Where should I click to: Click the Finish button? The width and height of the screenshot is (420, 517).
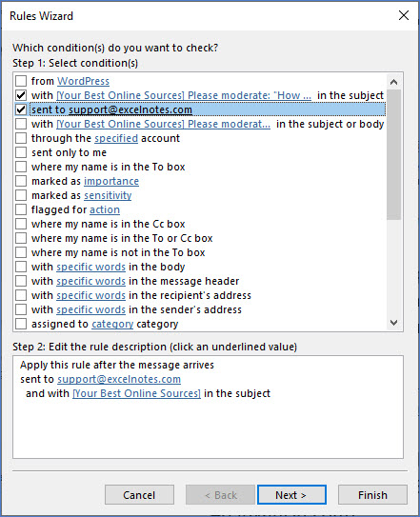pos(372,494)
